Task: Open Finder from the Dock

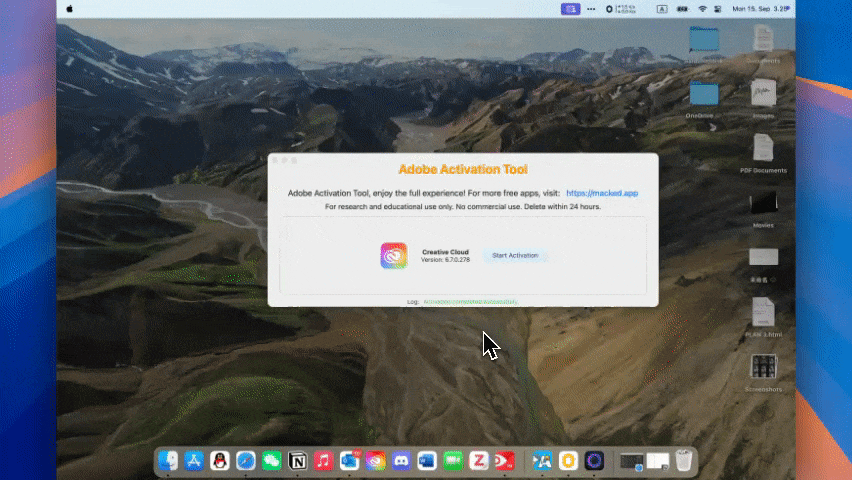Action: click(168, 461)
